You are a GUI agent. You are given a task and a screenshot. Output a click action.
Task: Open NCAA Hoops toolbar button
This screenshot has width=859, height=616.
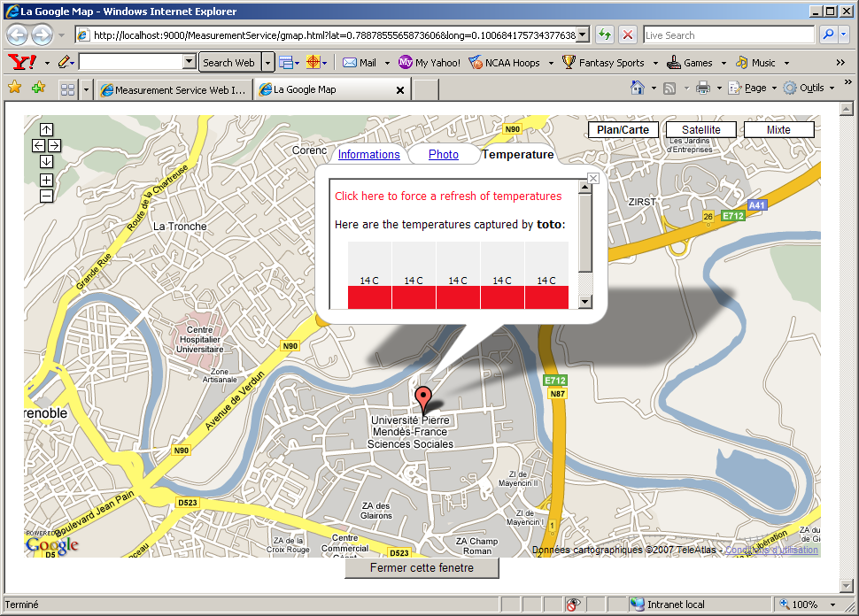(505, 63)
